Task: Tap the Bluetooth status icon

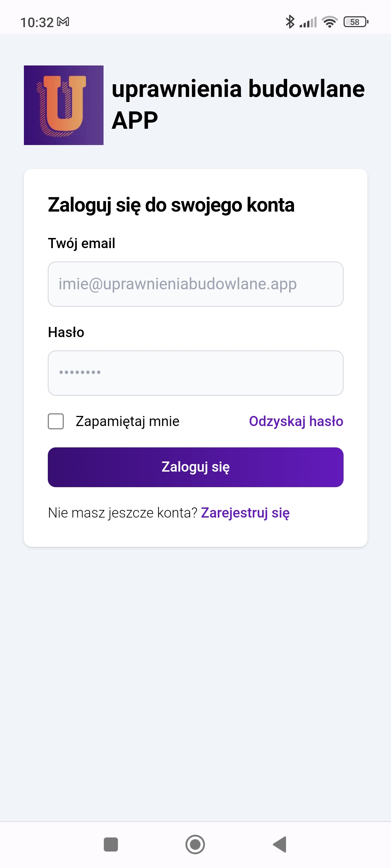Action: (x=290, y=22)
